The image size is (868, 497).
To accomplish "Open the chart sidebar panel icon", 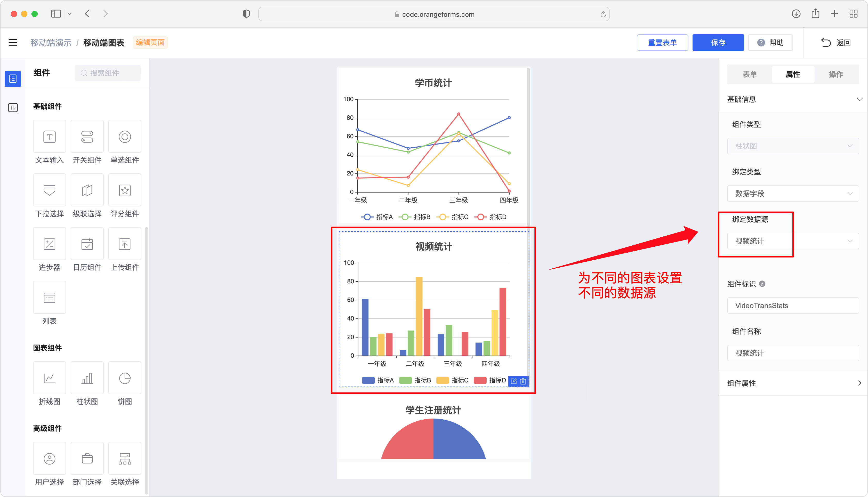I will coord(13,108).
